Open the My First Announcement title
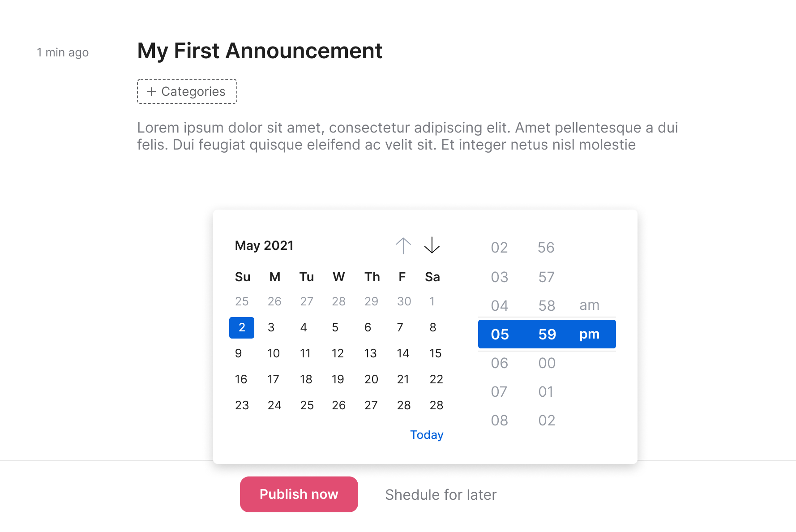 260,51
